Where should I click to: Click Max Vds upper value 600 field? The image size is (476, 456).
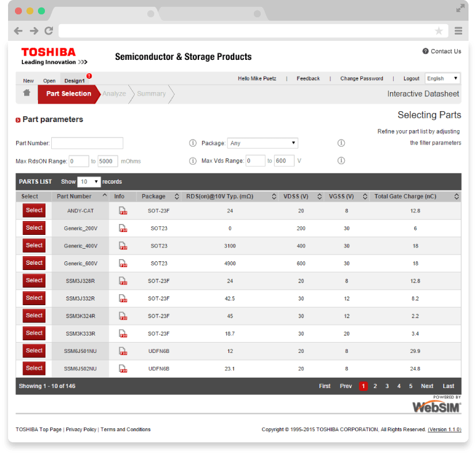click(284, 161)
